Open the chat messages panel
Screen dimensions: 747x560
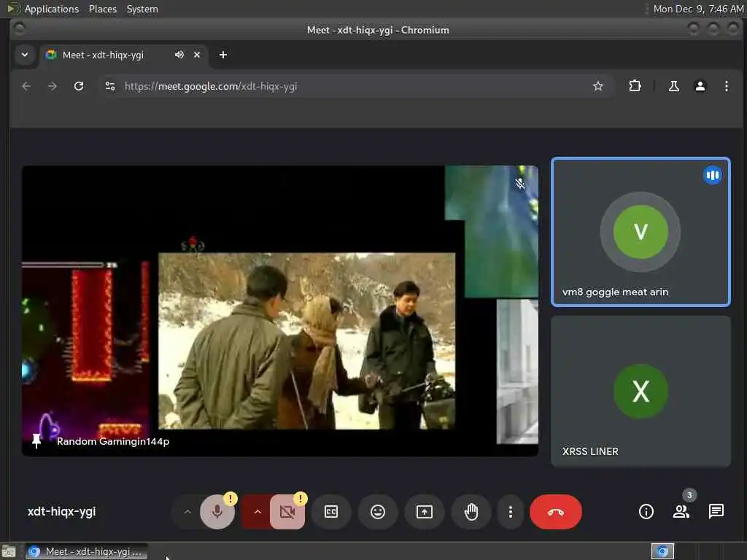click(x=716, y=511)
